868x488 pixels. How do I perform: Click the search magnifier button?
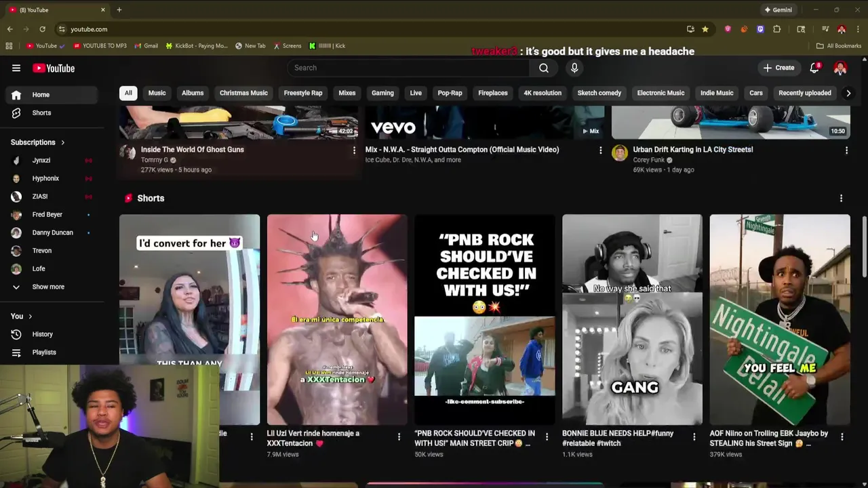(x=544, y=68)
